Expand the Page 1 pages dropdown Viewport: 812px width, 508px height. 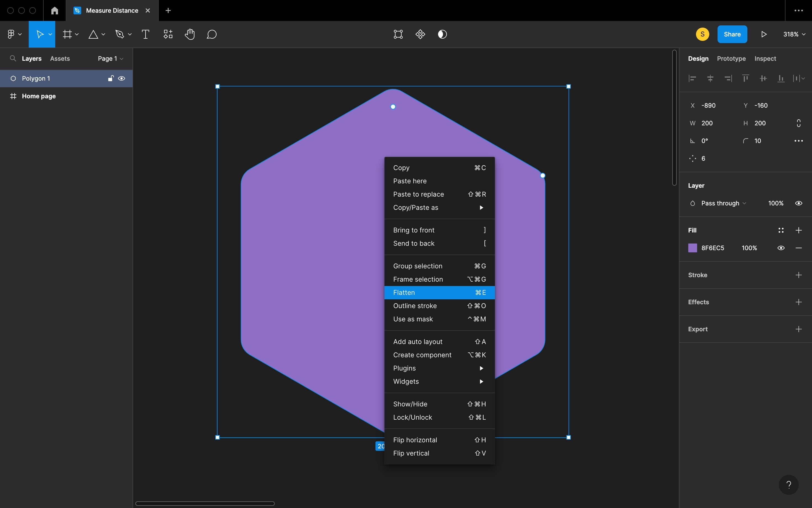(x=110, y=59)
